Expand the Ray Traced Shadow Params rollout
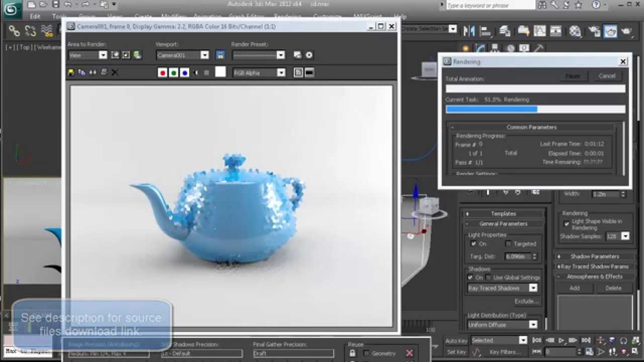 click(x=594, y=266)
